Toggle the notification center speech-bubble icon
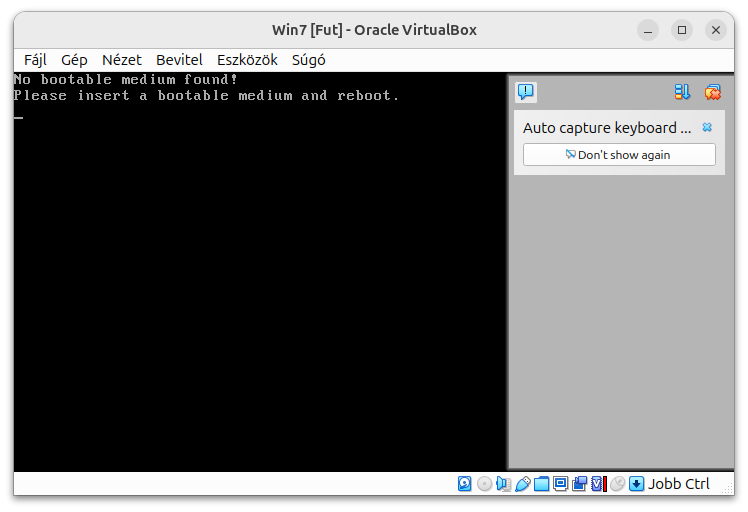 tap(526, 92)
